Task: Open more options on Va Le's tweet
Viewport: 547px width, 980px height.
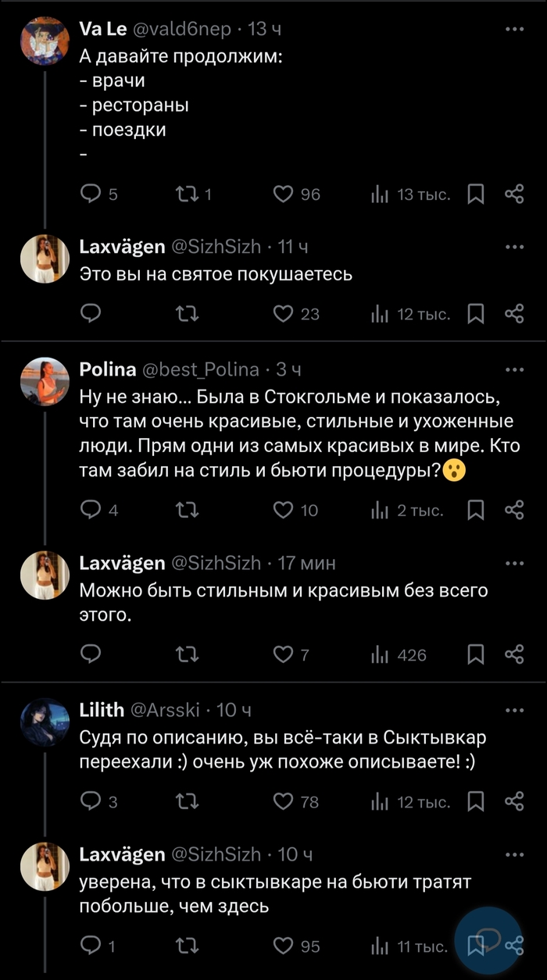Action: point(513,30)
